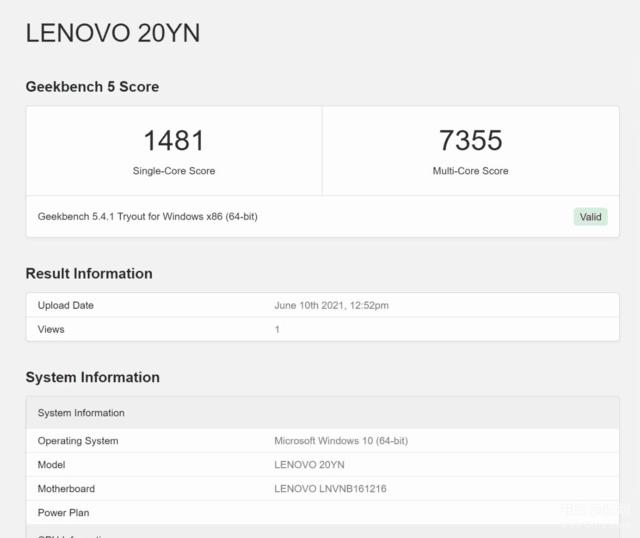Screen dimensions: 640x538
Task: Click the green Valid badge
Action: pos(591,217)
